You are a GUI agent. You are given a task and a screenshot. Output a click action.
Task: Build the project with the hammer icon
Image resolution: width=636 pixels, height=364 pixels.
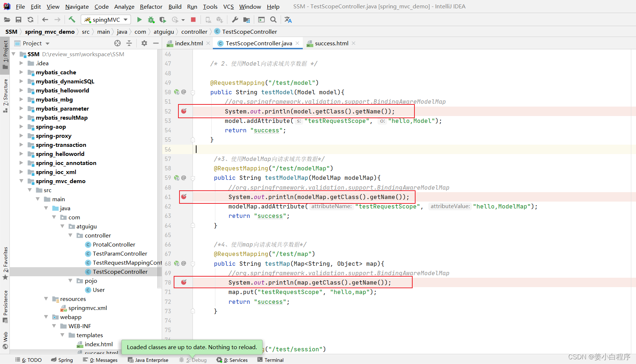pos(72,20)
